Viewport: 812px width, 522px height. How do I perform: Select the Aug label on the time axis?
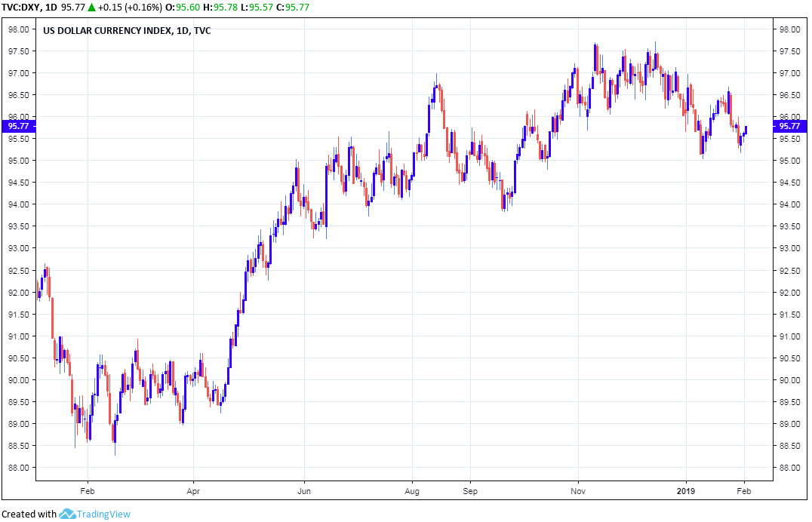tap(412, 490)
